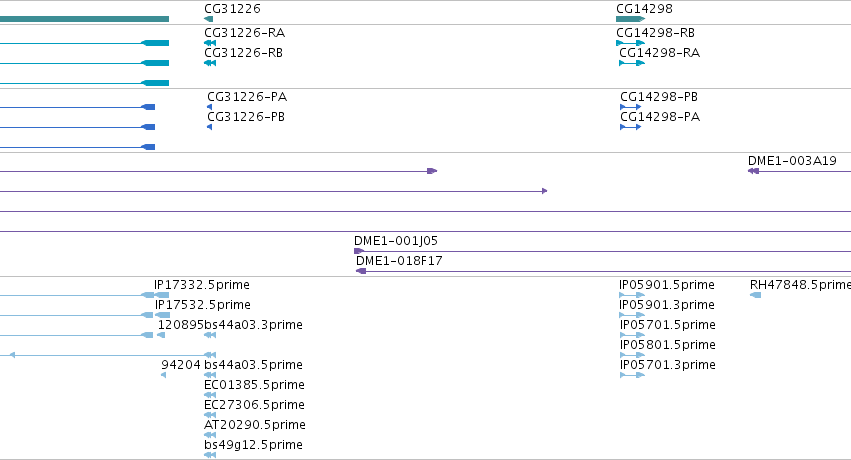The image size is (851, 460).
Task: Click the CG14298-RB transcript glyph
Action: click(631, 43)
